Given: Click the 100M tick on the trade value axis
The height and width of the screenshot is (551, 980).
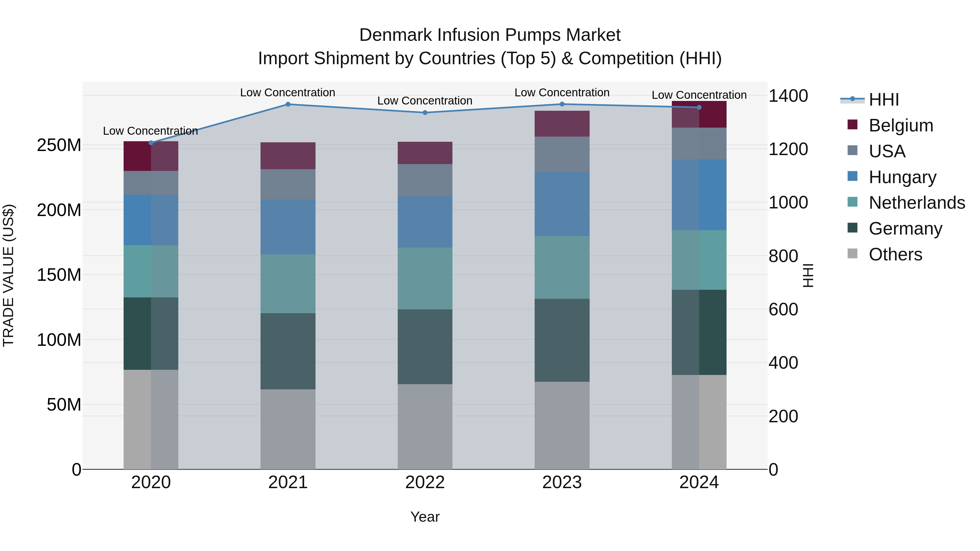Looking at the screenshot, I should pyautogui.click(x=59, y=340).
